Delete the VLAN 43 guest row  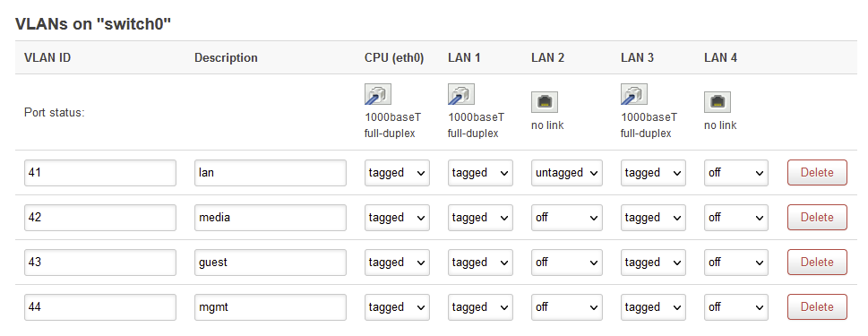[817, 263]
